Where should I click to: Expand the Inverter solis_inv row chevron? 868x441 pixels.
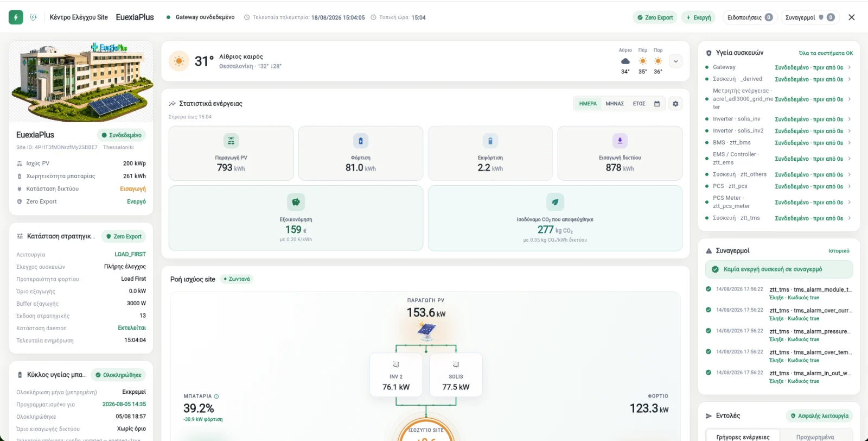849,119
